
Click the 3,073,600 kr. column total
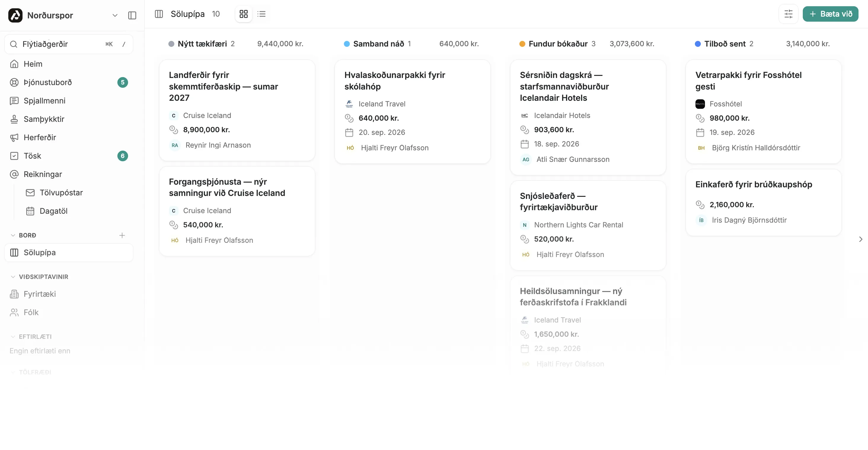coord(632,44)
